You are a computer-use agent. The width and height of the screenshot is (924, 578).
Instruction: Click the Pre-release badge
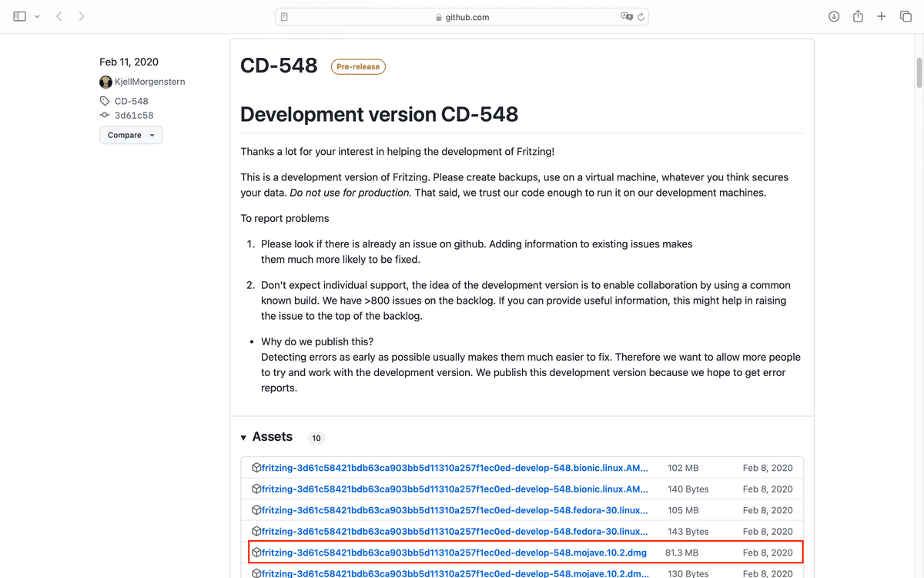[358, 67]
